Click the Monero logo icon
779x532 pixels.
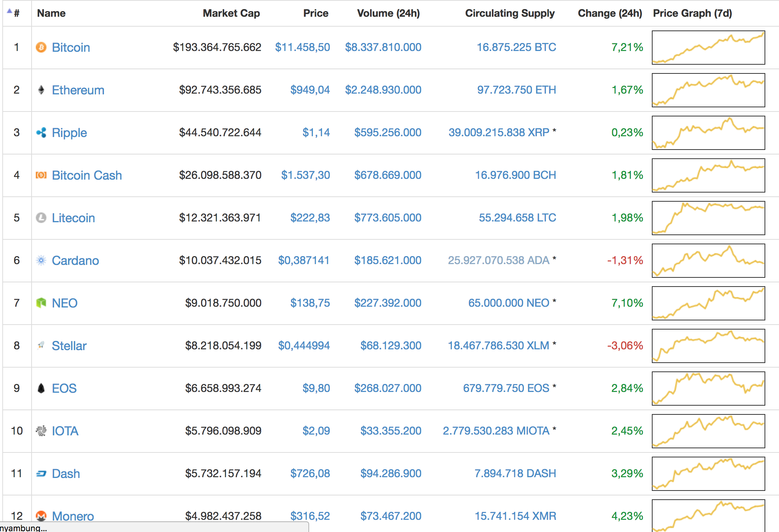point(41,516)
